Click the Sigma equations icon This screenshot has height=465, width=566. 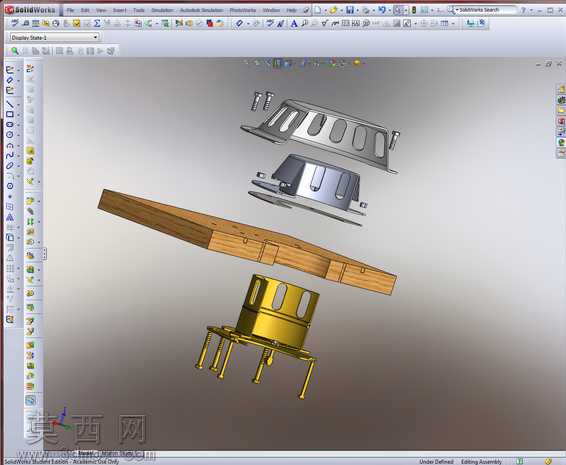pyautogui.click(x=97, y=24)
